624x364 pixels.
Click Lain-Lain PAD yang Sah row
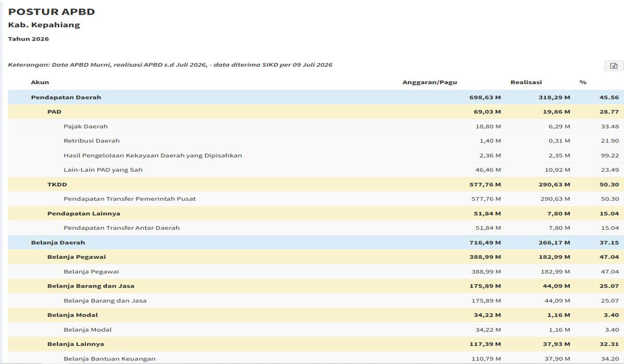(316, 170)
